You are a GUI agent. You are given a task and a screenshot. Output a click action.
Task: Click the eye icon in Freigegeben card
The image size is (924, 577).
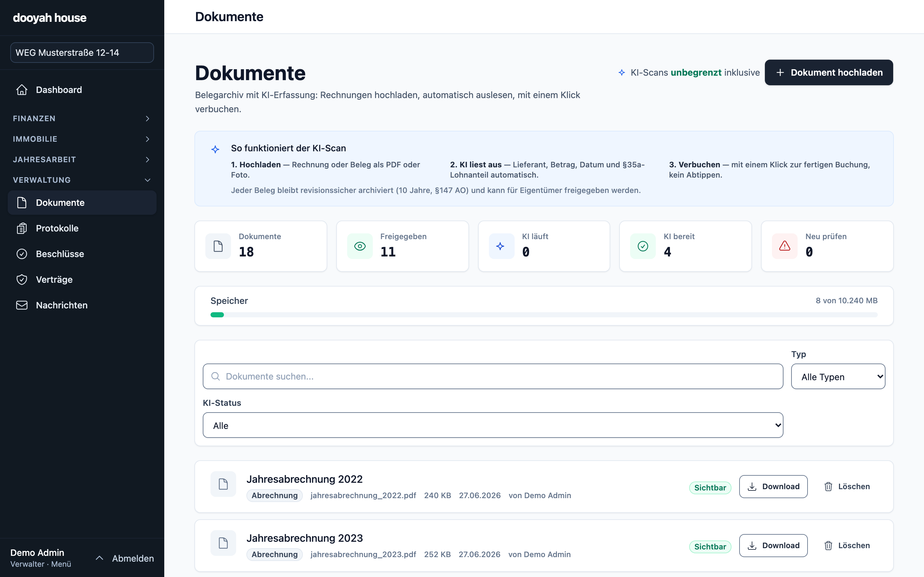[x=360, y=246]
